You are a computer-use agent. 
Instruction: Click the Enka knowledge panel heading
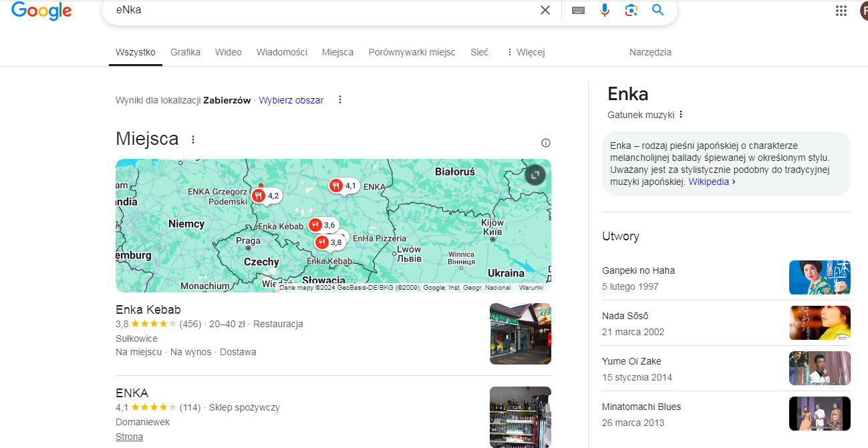628,93
